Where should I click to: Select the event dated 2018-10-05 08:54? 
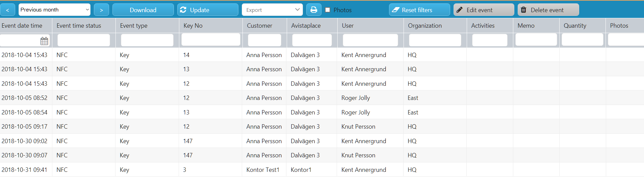point(322,112)
